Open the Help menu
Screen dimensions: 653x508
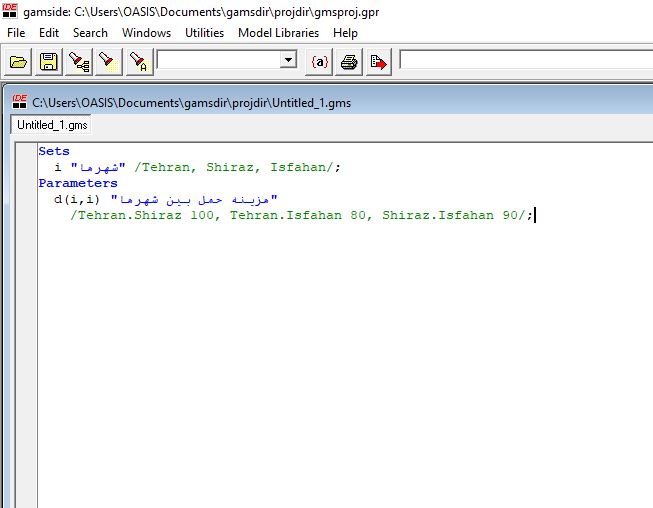[x=345, y=33]
